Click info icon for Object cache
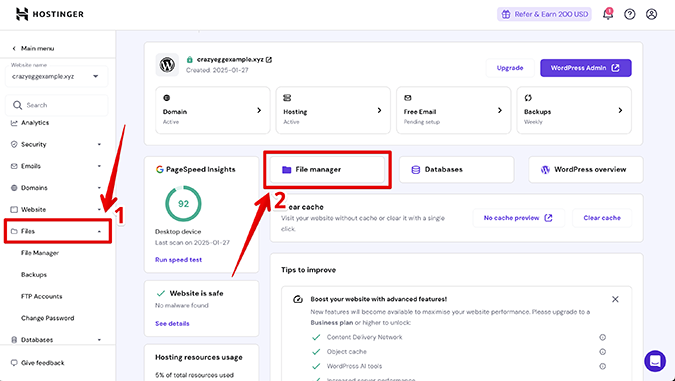 (x=602, y=352)
